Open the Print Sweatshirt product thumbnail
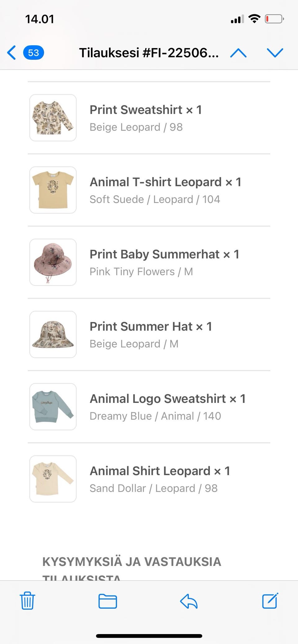This screenshot has height=644, width=298. 53,118
